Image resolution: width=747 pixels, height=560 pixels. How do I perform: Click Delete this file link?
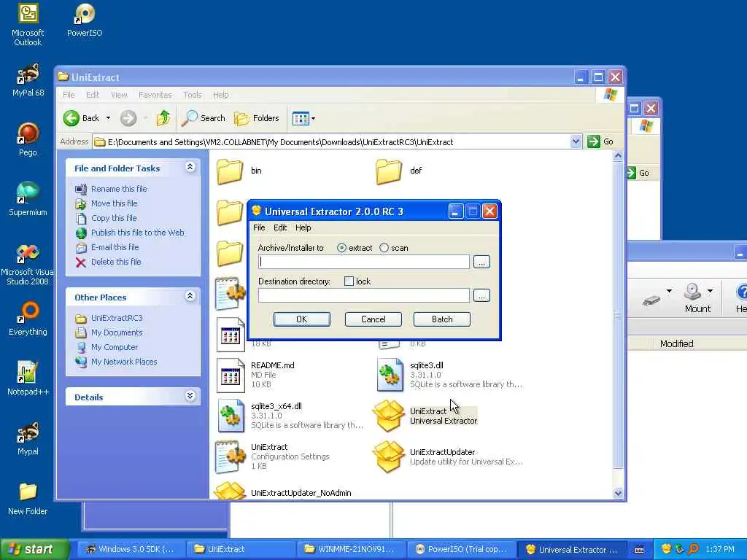pyautogui.click(x=116, y=262)
